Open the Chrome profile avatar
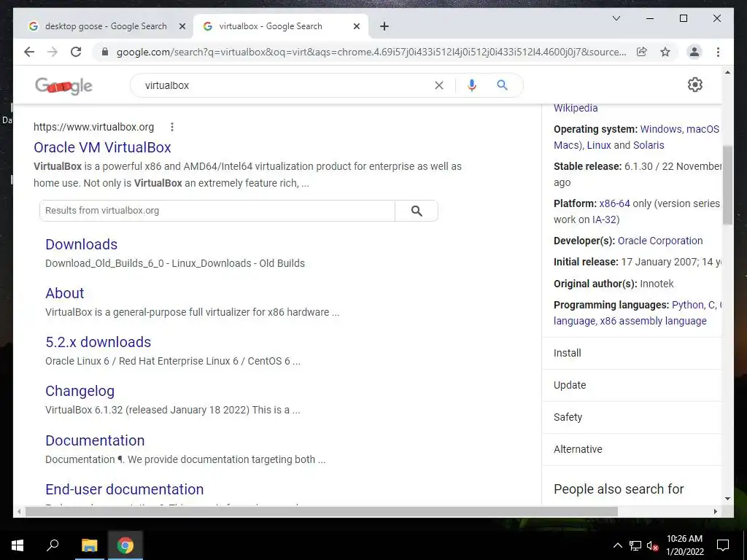This screenshot has height=560, width=747. (x=694, y=52)
